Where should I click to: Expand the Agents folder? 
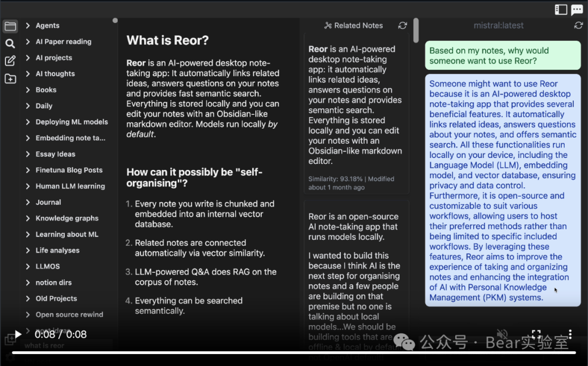coord(28,26)
